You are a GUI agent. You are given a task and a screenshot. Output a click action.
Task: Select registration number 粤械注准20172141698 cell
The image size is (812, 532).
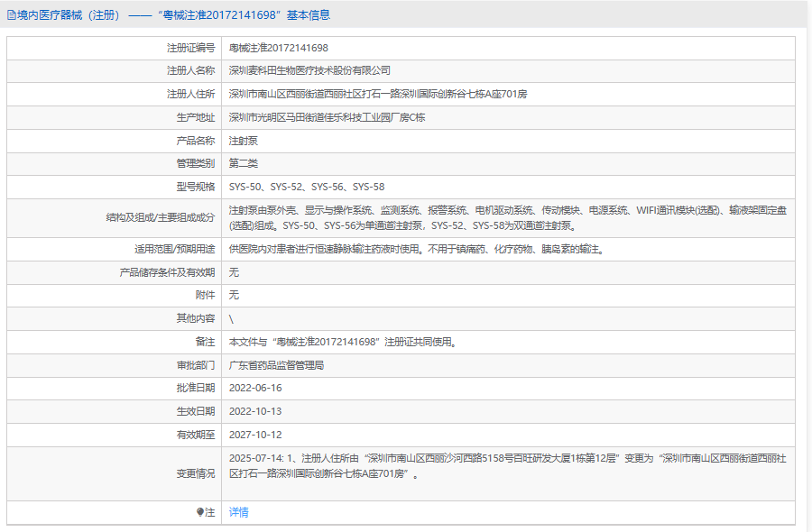coord(279,48)
